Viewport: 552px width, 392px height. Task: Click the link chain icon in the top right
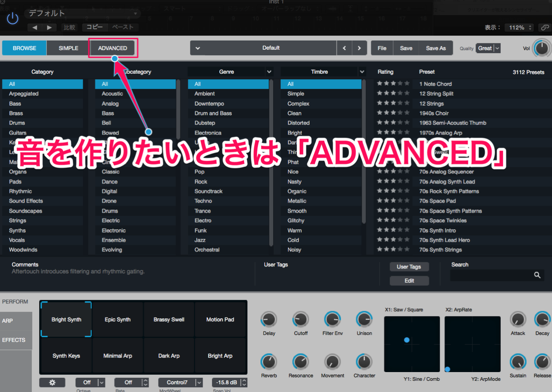[x=545, y=28]
